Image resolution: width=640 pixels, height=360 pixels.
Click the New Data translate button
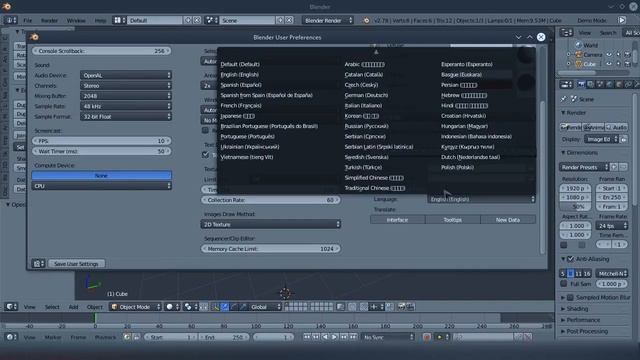click(508, 220)
